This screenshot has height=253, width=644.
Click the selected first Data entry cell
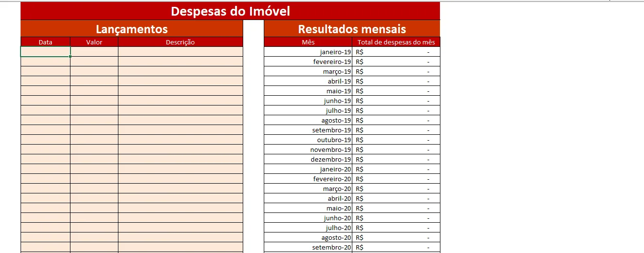(x=46, y=52)
